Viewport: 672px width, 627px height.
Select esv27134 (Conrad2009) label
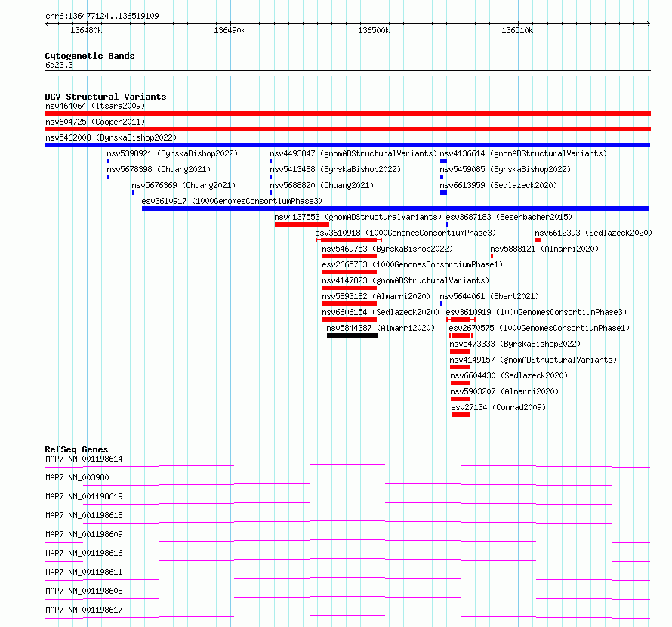tap(498, 407)
